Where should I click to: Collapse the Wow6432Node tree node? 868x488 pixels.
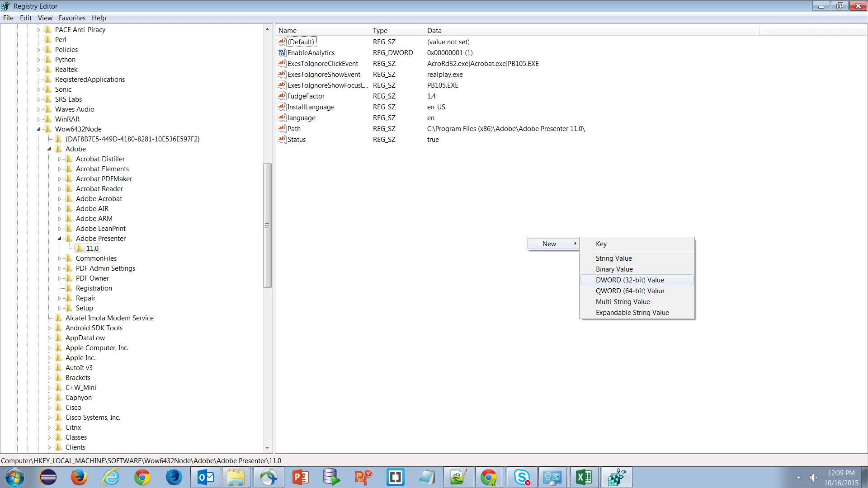coord(39,129)
